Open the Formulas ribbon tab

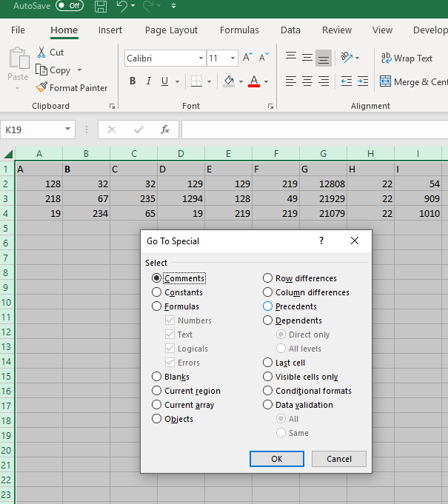tap(239, 30)
